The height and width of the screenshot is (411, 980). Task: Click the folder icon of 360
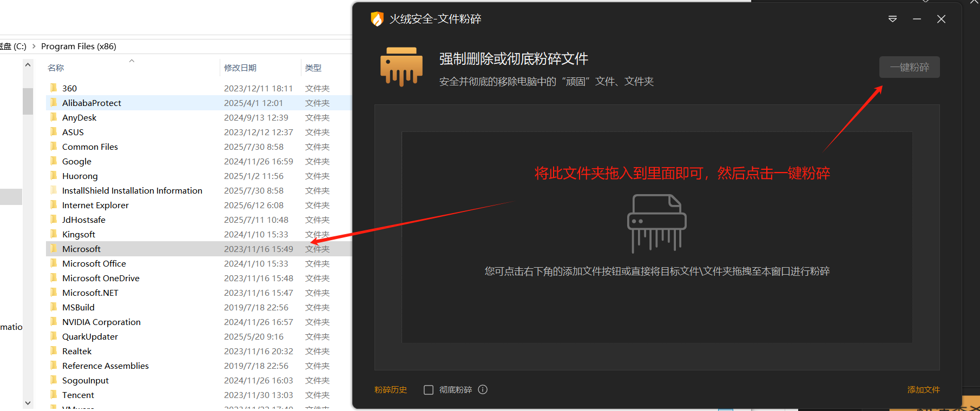tap(54, 88)
